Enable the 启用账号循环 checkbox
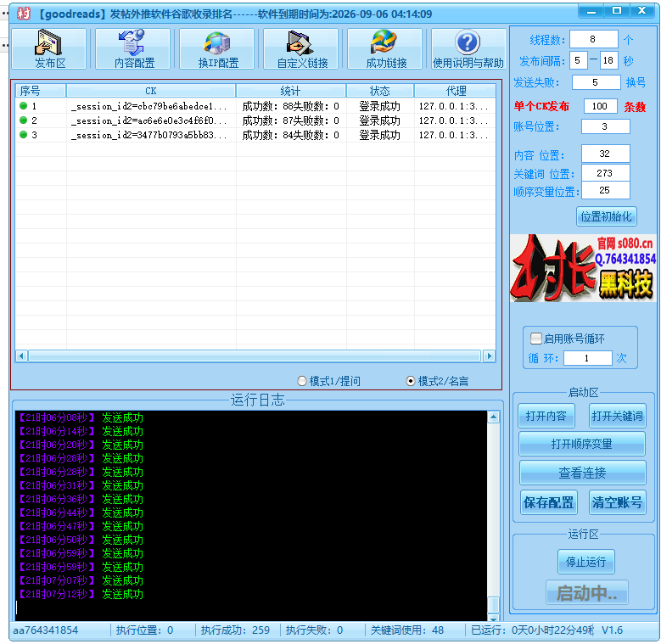 point(535,338)
